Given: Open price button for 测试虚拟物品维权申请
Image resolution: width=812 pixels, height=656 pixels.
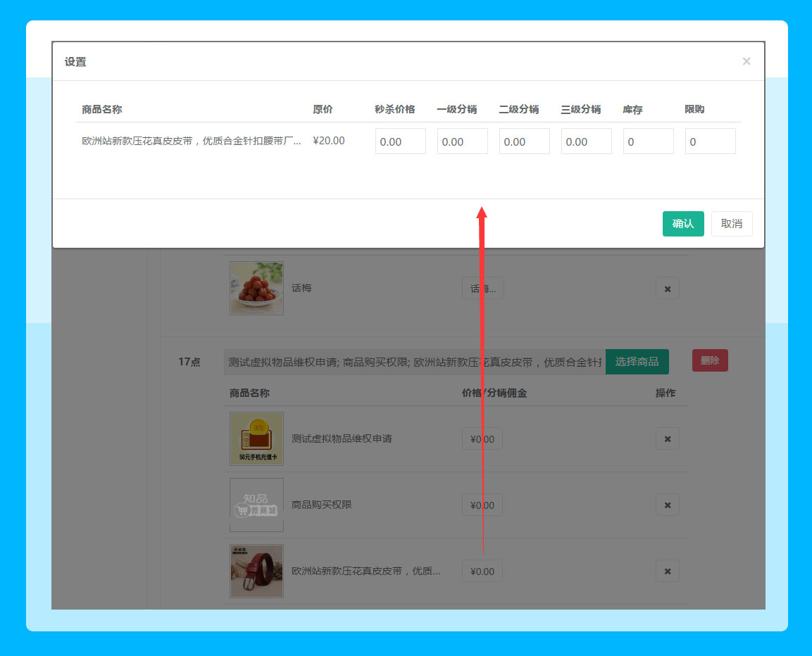Looking at the screenshot, I should pos(482,439).
